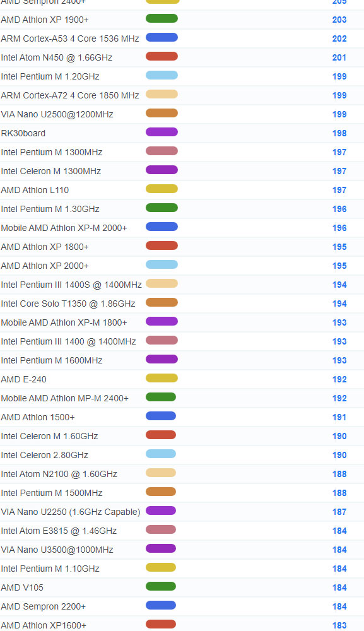Select Intel Core Solo T1350 @ 1.86GHz
The height and width of the screenshot is (631, 364).
click(x=68, y=304)
